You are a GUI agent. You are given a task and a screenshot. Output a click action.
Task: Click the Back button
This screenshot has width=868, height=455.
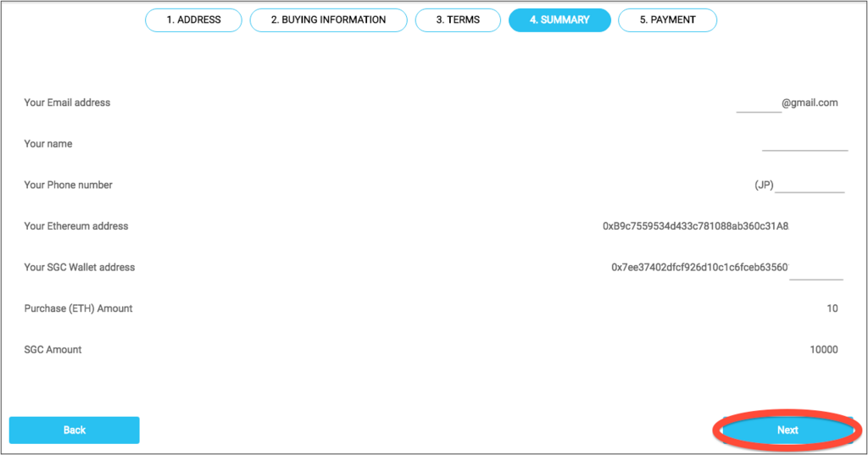[x=75, y=430]
